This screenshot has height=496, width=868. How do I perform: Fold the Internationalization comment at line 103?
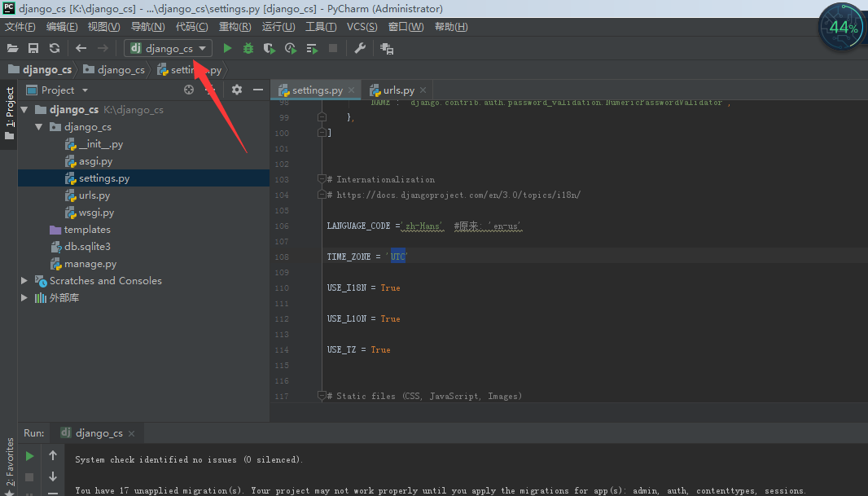point(322,179)
